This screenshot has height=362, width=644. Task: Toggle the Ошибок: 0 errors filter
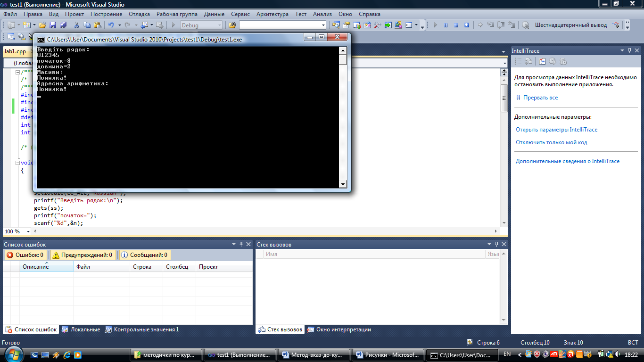click(x=25, y=255)
